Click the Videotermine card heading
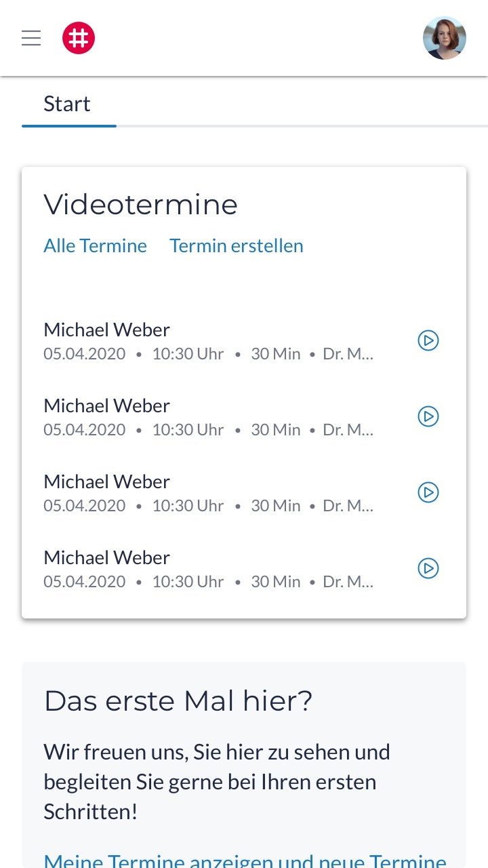This screenshot has width=488, height=868. 141,205
